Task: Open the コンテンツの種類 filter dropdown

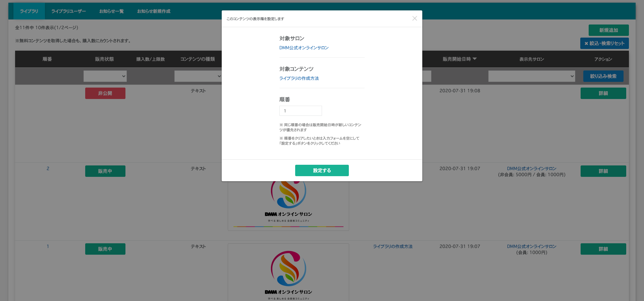Action: click(x=198, y=76)
